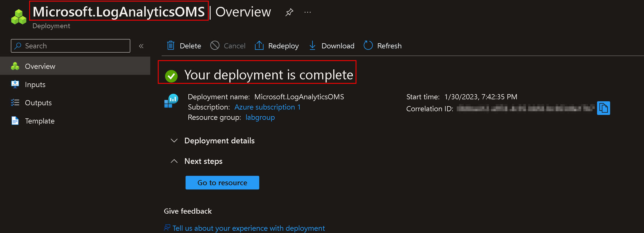Open the more options ellipsis menu

click(308, 12)
